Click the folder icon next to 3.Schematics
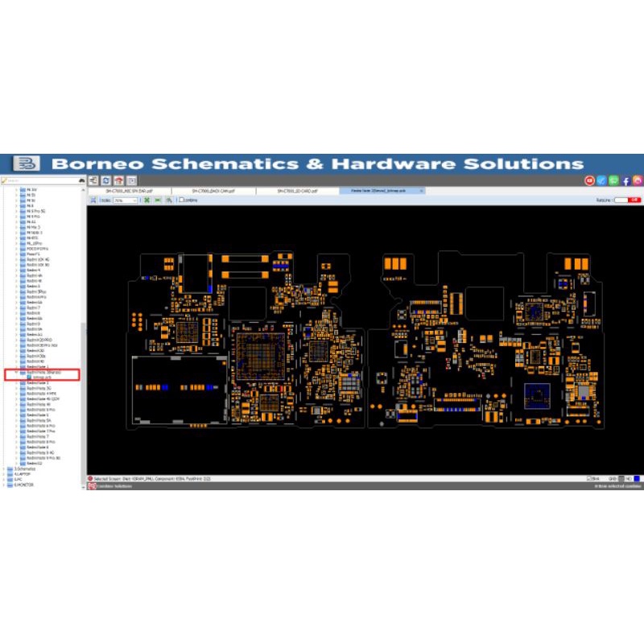The image size is (644, 644). coord(10,469)
